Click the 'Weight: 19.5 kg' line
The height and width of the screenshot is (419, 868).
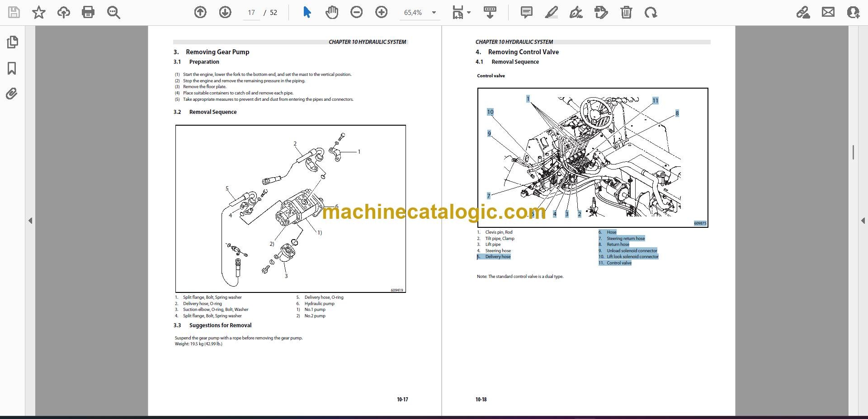coord(198,344)
